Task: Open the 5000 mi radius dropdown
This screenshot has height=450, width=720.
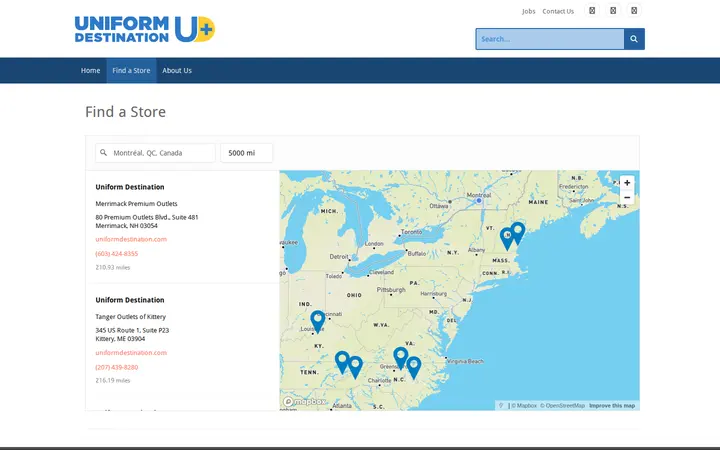Action: coord(247,153)
